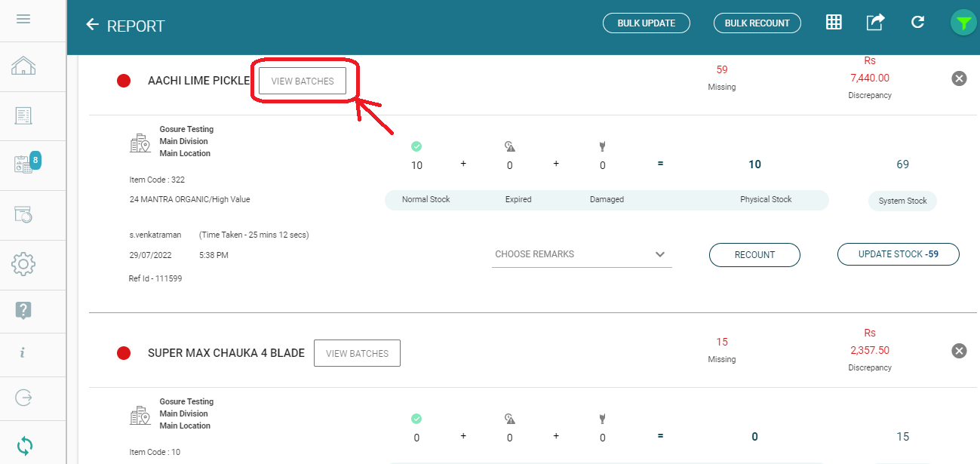Viewport: 980px width, 464px height.
Task: Click the logout icon in sidebar
Action: 23,398
